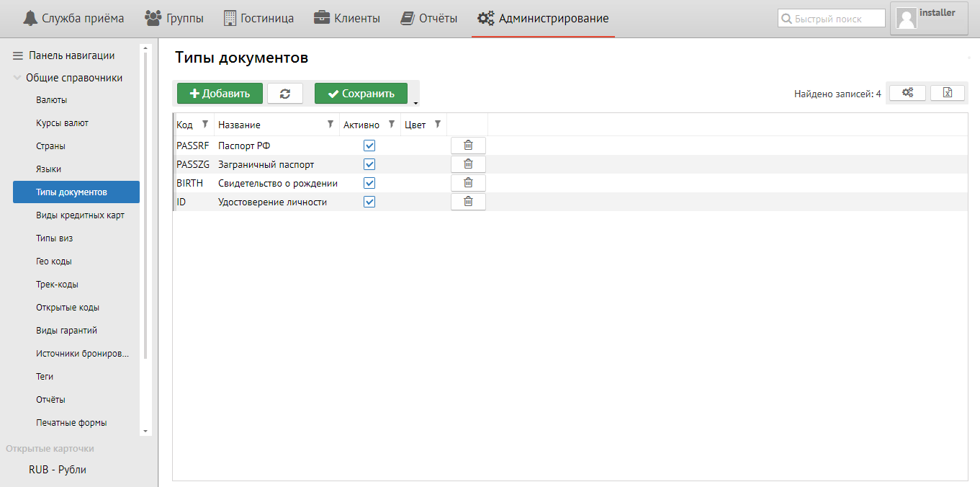Click the Добавить button
Viewport: 980px width, 487px height.
coord(220,94)
